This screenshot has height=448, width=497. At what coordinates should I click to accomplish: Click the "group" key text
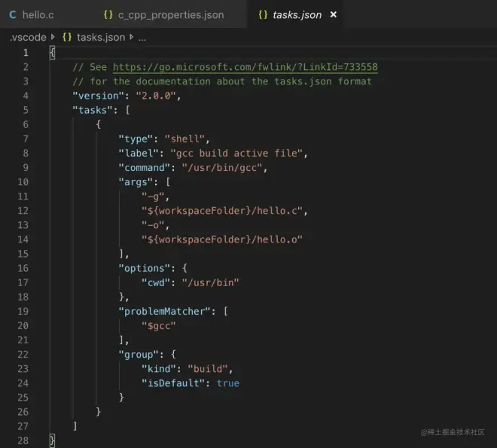139,355
